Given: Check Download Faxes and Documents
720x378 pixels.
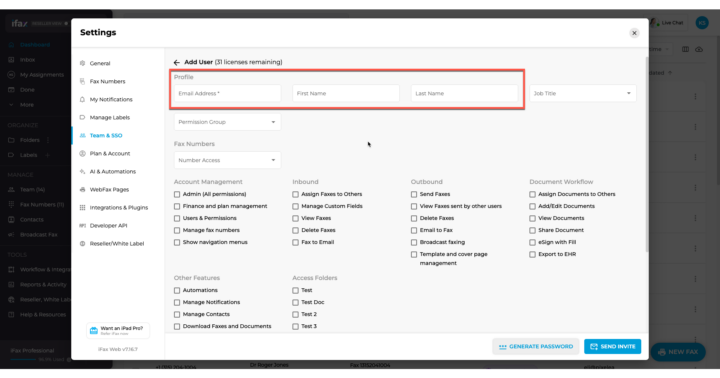Looking at the screenshot, I should [177, 326].
